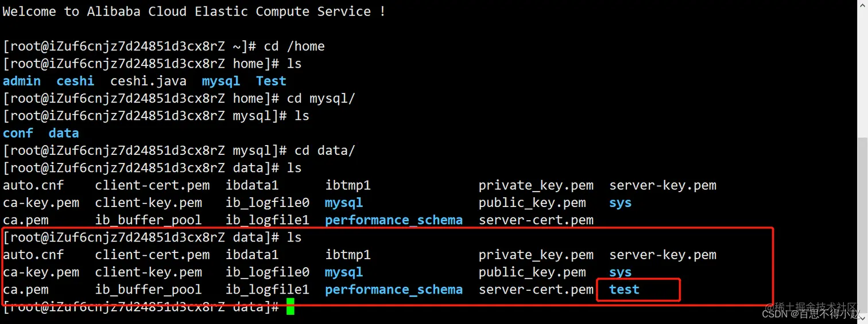Image resolution: width=868 pixels, height=324 pixels.
Task: Click 'performance_schema' in the second ls output
Action: [394, 290]
